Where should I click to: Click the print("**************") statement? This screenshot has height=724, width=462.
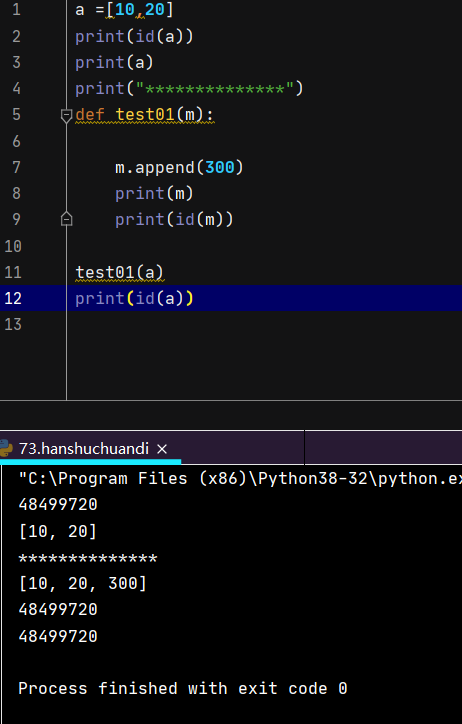click(189, 88)
